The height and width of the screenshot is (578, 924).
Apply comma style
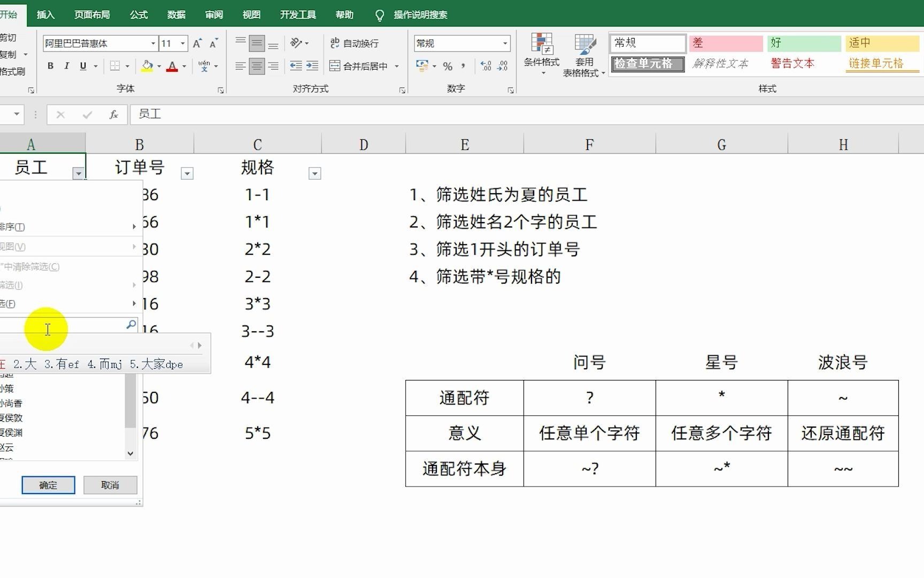tap(463, 66)
